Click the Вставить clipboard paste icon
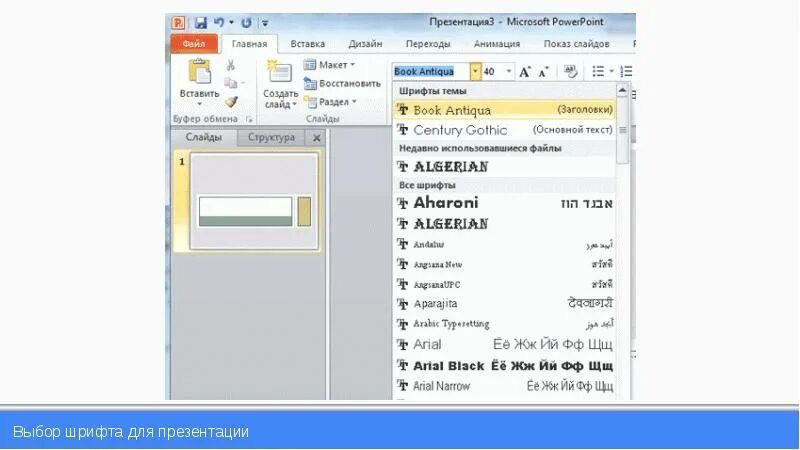 tap(199, 71)
